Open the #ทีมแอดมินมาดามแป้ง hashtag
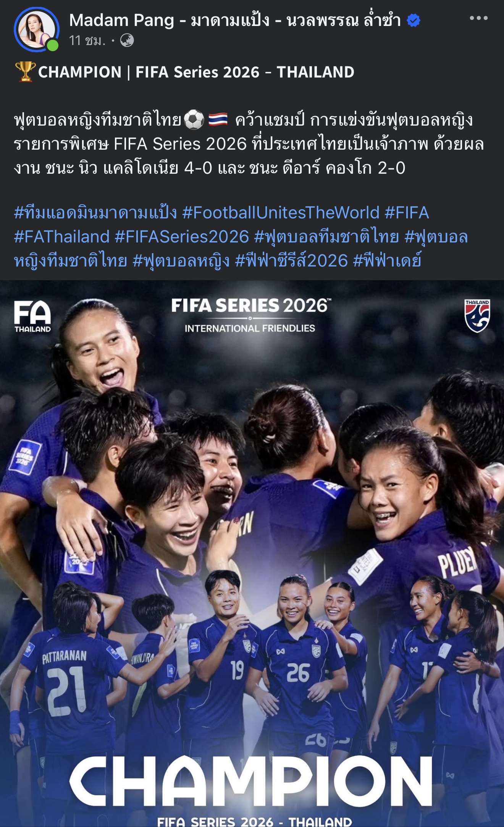The height and width of the screenshot is (827, 504). [95, 213]
